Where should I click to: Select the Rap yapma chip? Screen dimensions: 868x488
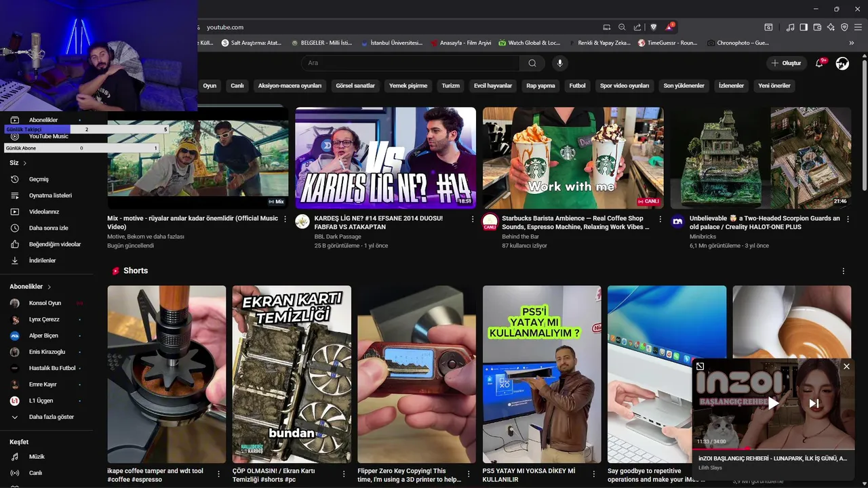[540, 85]
